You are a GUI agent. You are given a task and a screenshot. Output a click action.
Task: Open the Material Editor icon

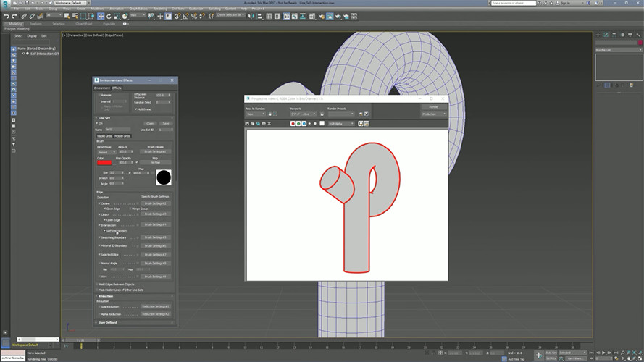(x=312, y=17)
